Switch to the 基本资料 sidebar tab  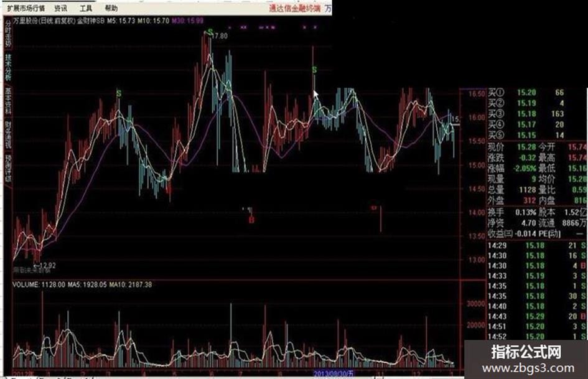[x=8, y=101]
